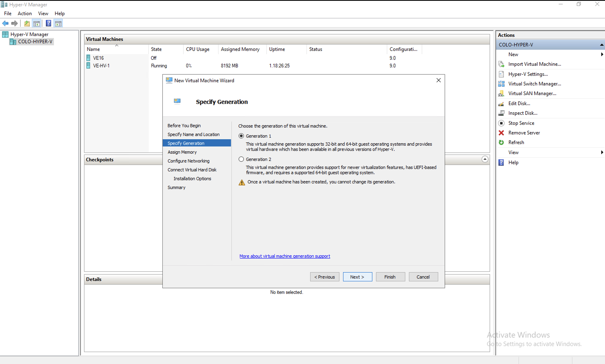The height and width of the screenshot is (364, 605).
Task: Select the Generation 2 radio button
Action: (x=241, y=159)
